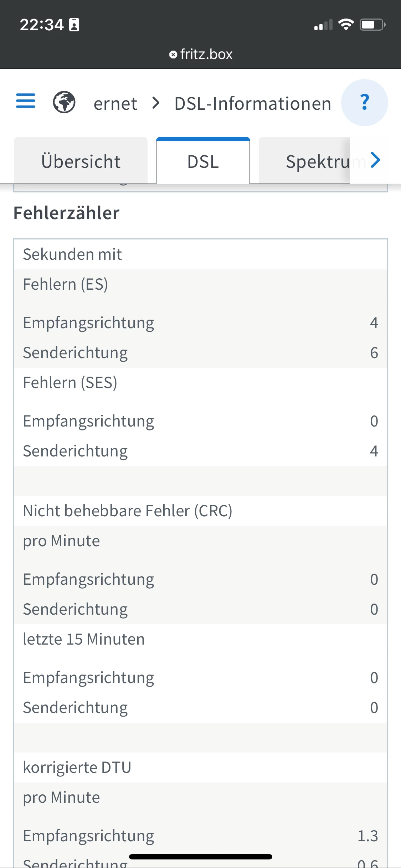Tap the battery indicator in status bar
The height and width of the screenshot is (868, 401).
[372, 25]
